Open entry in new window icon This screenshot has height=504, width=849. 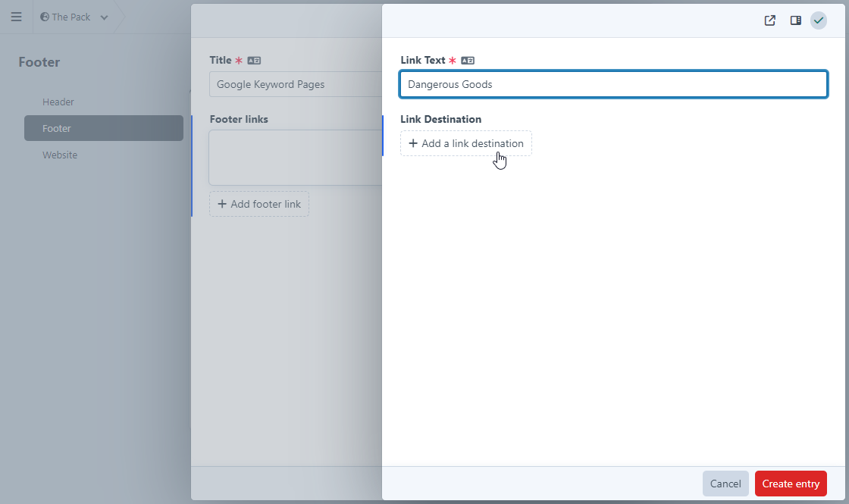pos(769,20)
